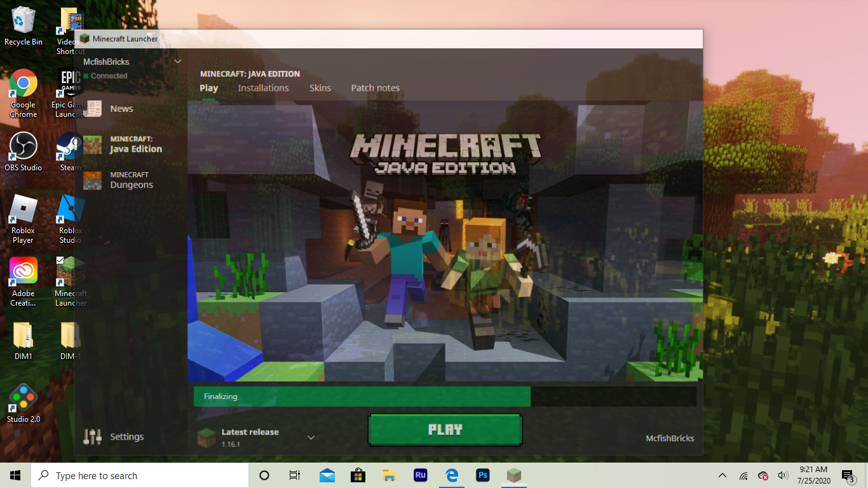The image size is (868, 488).
Task: Expand the Latest release version dropdown
Action: click(x=311, y=437)
